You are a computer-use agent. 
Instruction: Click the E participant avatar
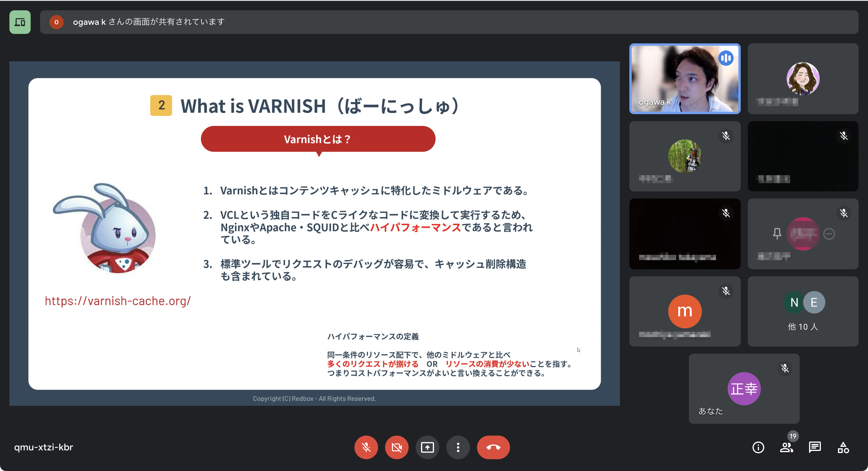pyautogui.click(x=814, y=302)
